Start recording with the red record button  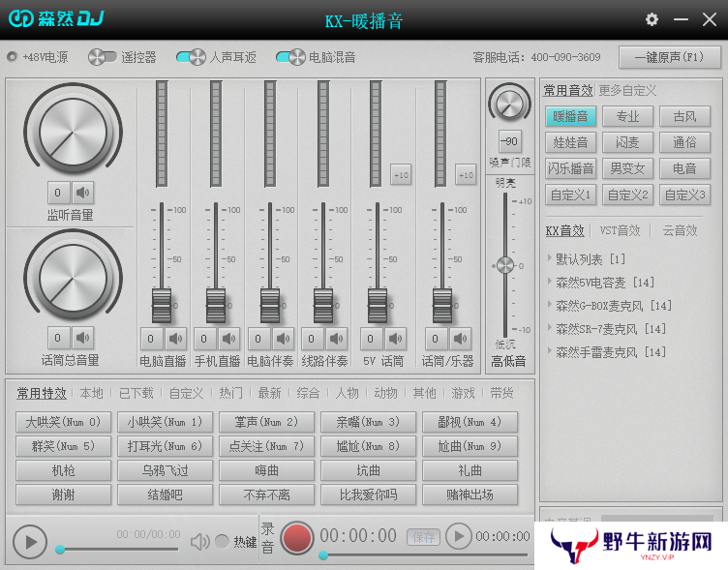[x=296, y=538]
